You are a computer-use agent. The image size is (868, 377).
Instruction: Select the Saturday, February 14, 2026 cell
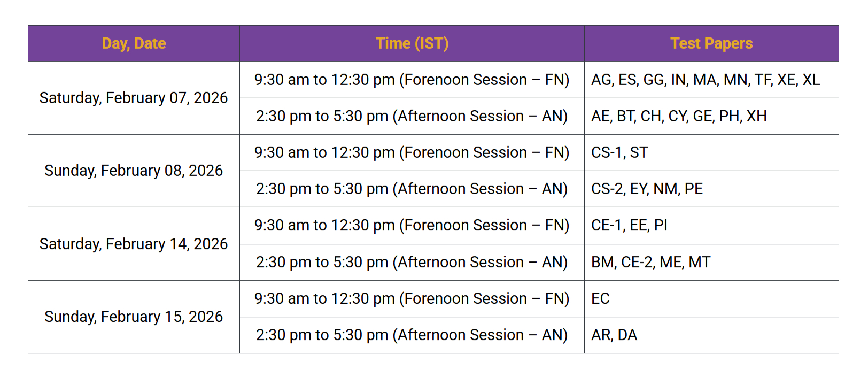[x=134, y=244]
